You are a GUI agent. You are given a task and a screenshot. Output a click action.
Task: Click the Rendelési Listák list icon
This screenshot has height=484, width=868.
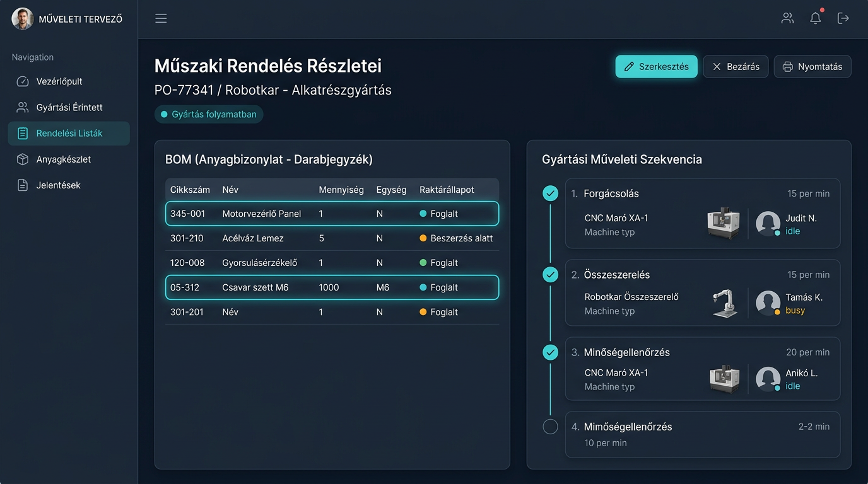23,133
